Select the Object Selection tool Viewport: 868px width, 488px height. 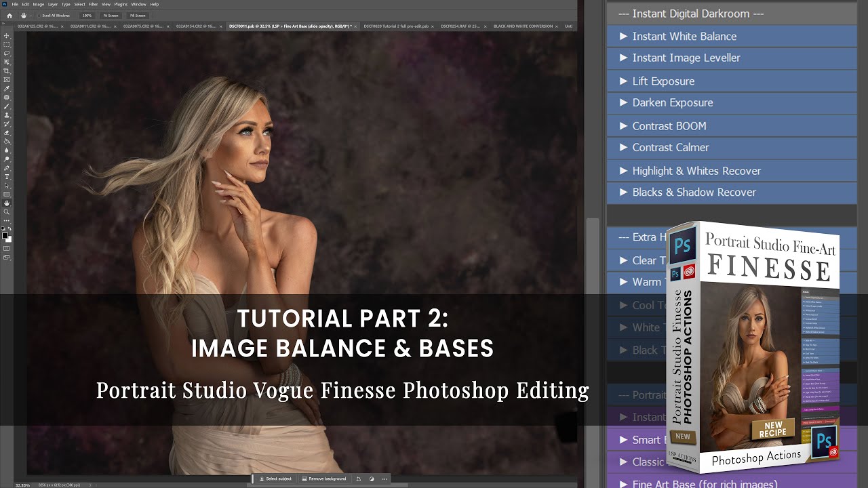[7, 62]
